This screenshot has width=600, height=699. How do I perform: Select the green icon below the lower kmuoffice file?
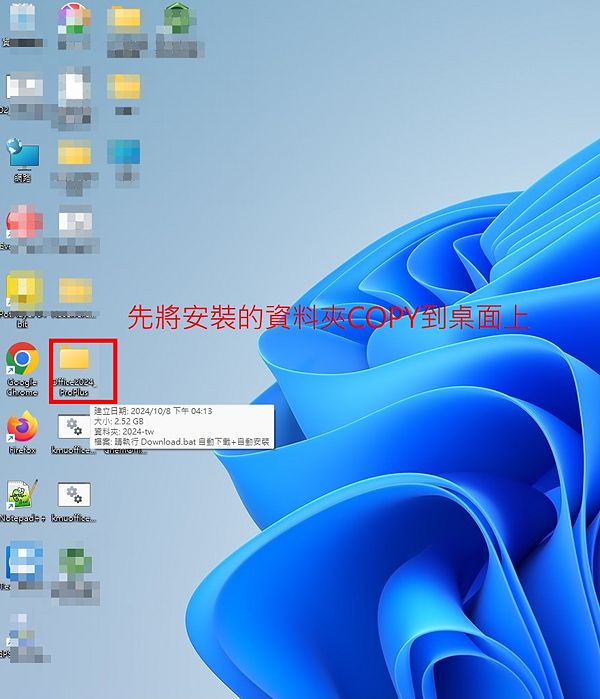[x=74, y=562]
